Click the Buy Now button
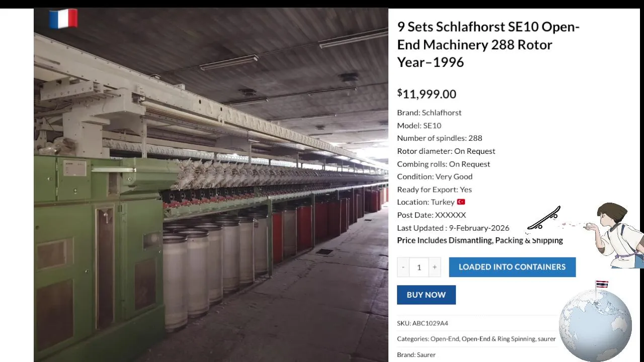 click(426, 295)
